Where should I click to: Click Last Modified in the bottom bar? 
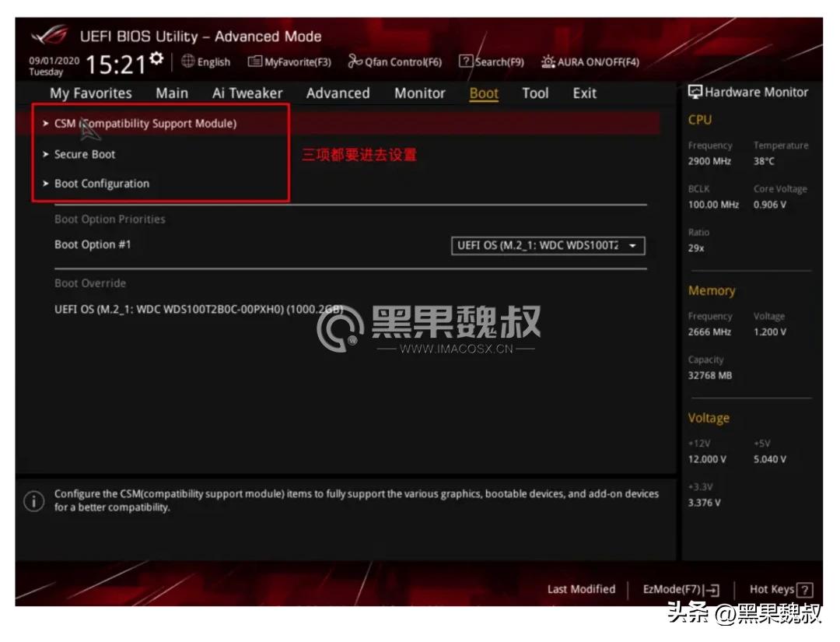pos(580,589)
